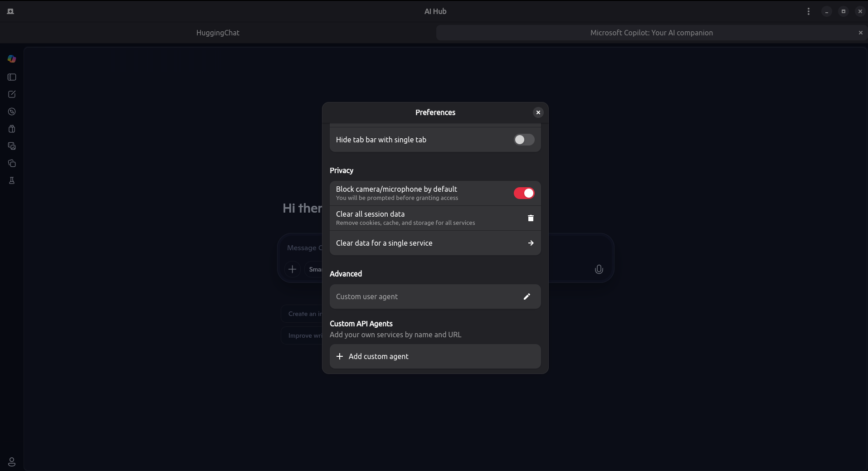Enable Hide tab bar with single tab
The image size is (868, 471).
[524, 140]
